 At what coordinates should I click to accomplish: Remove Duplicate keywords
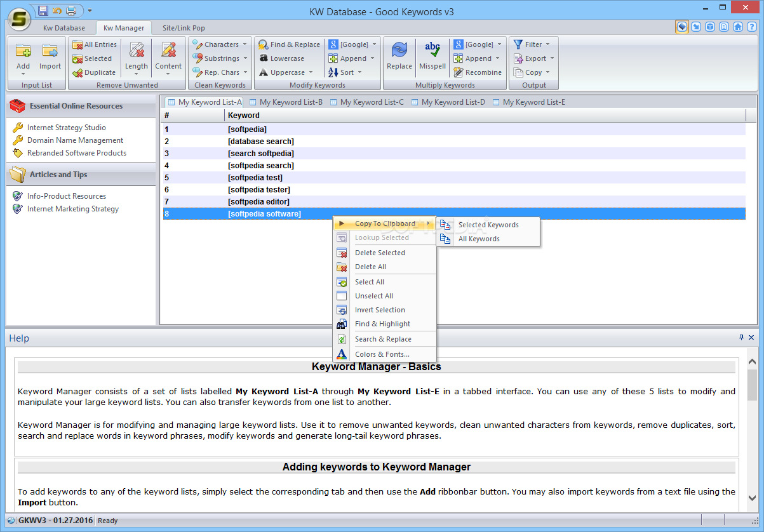[94, 72]
